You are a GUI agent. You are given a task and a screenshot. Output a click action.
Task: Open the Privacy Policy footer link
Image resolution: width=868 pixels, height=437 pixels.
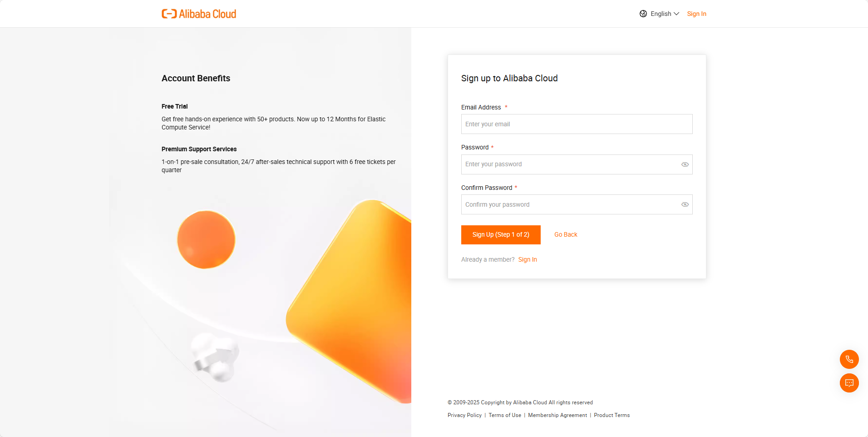(464, 415)
